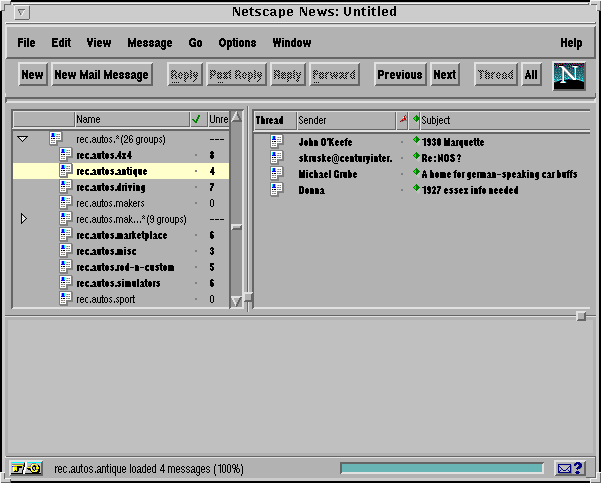This screenshot has height=483, width=601.
Task: Click the security key icon in status bar
Action: 26,468
